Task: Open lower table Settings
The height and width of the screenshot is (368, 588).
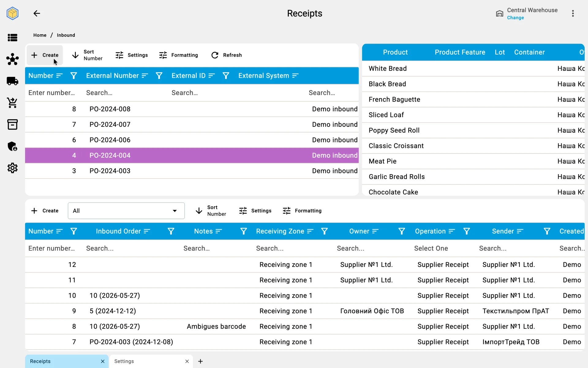Action: pos(255,211)
